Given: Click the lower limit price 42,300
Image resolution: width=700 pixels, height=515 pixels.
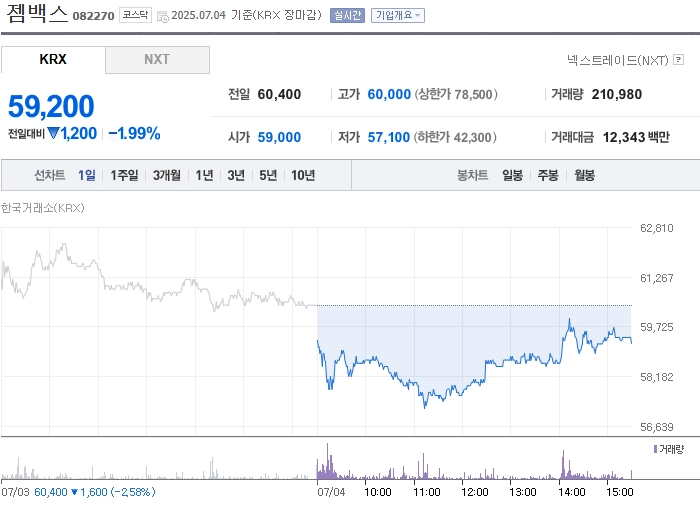Looking at the screenshot, I should [472, 137].
